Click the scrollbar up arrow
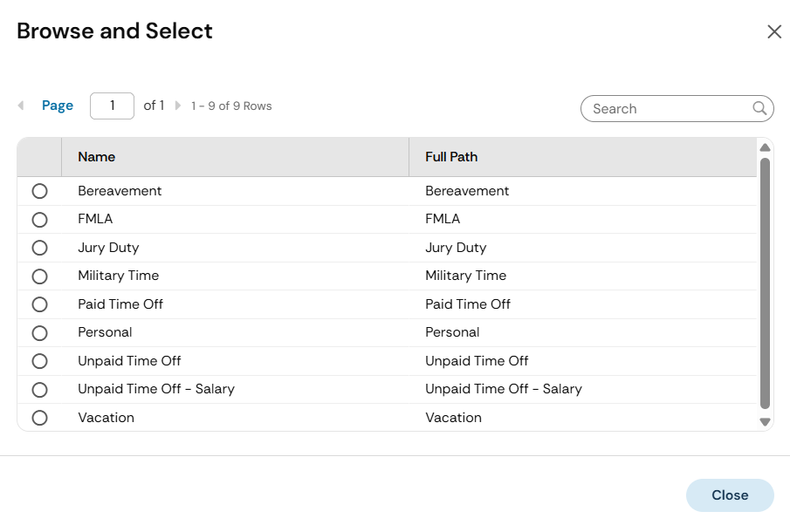The width and height of the screenshot is (790, 532). tap(765, 147)
